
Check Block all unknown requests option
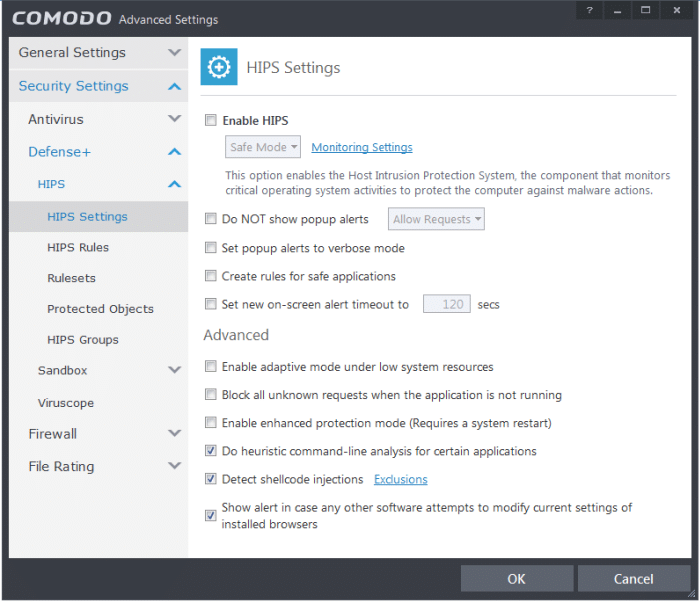click(x=211, y=394)
